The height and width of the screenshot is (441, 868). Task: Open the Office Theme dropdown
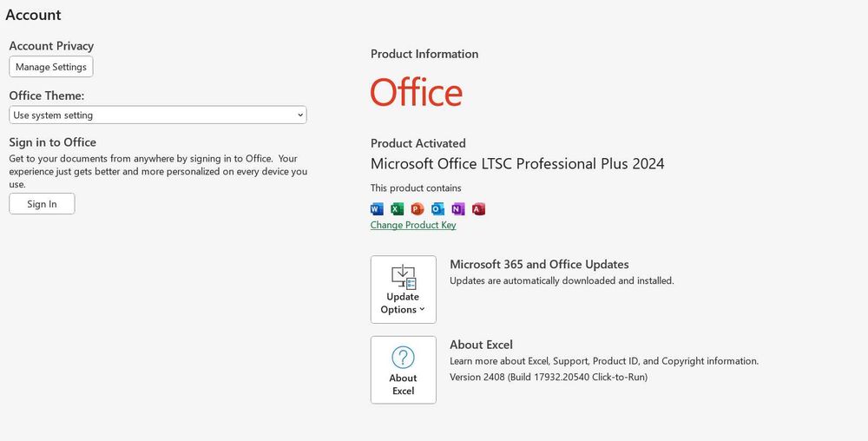[x=158, y=115]
